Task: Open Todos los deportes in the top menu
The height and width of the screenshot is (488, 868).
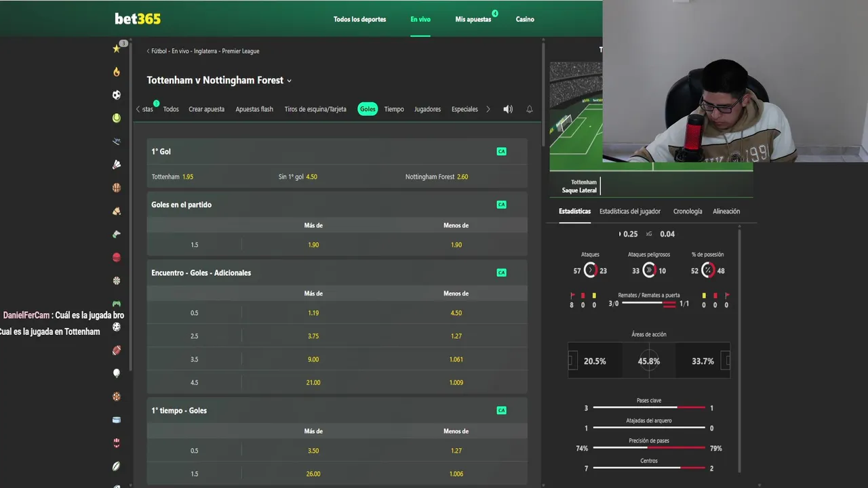Action: 359,19
